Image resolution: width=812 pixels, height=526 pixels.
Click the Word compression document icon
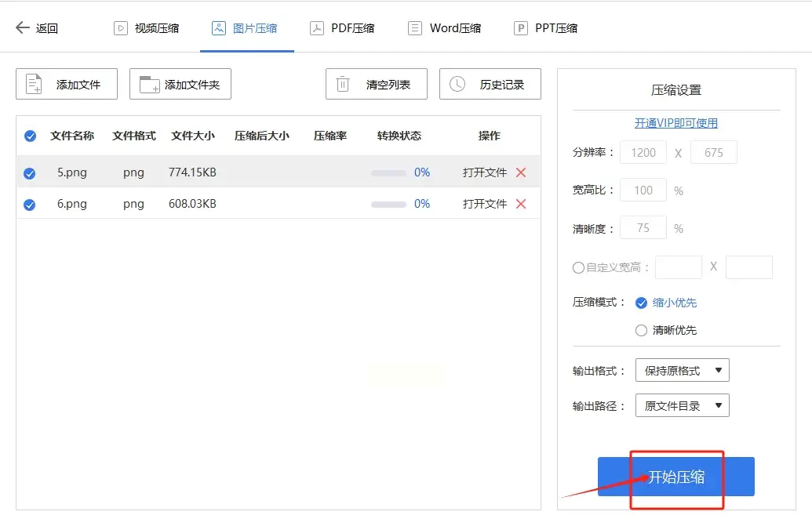(x=415, y=28)
